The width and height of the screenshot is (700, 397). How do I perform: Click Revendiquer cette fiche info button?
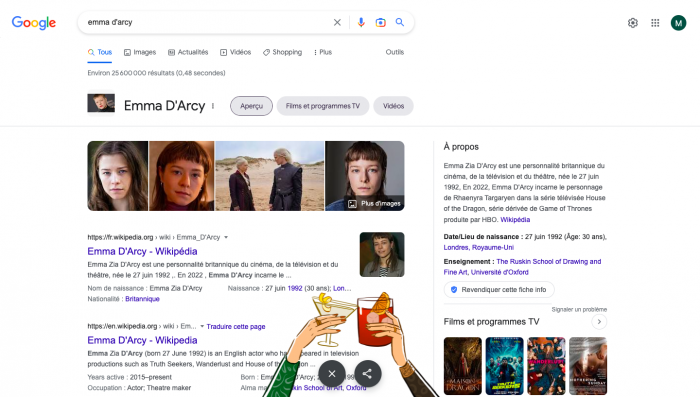click(x=499, y=289)
